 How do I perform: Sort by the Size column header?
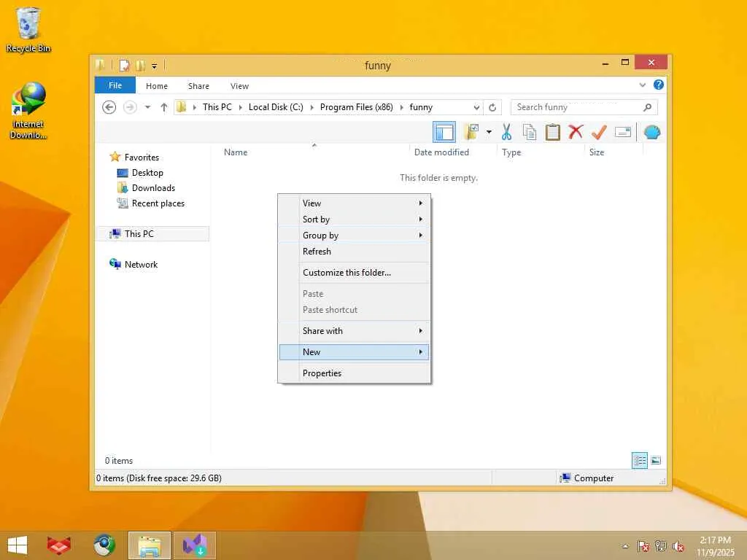(x=597, y=152)
